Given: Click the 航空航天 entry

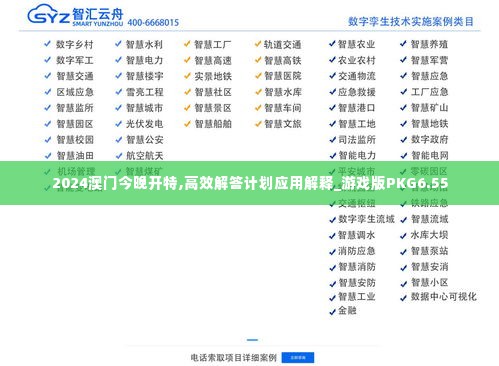Looking at the screenshot, I should click(144, 156).
